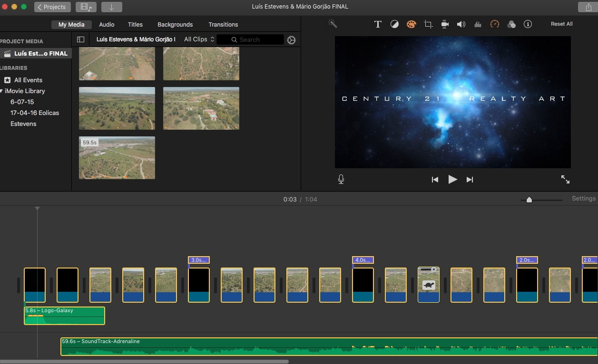The width and height of the screenshot is (598, 364).
Task: Select the 6-07-15 event
Action: (22, 102)
